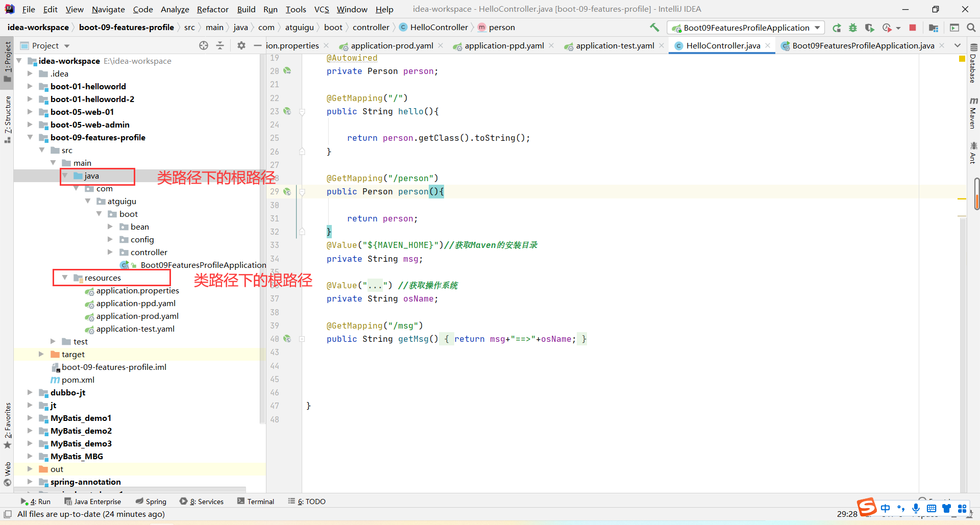
Task: Toggle the Database side panel
Action: pos(973,64)
